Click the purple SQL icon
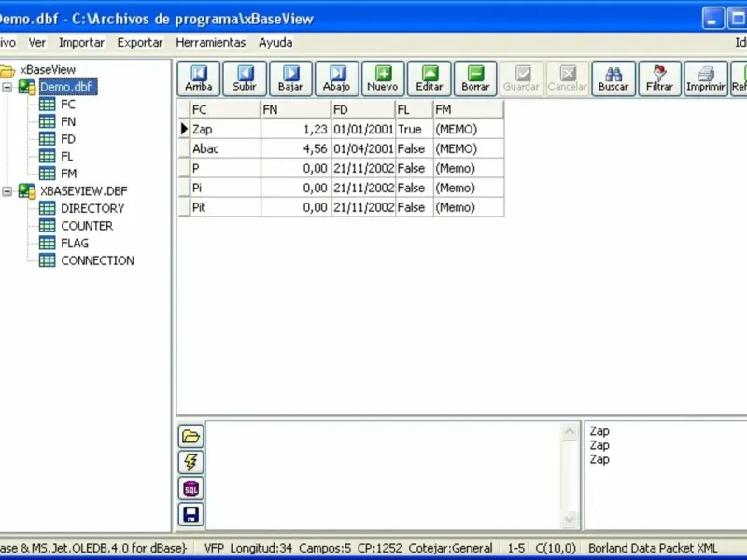 [x=191, y=488]
